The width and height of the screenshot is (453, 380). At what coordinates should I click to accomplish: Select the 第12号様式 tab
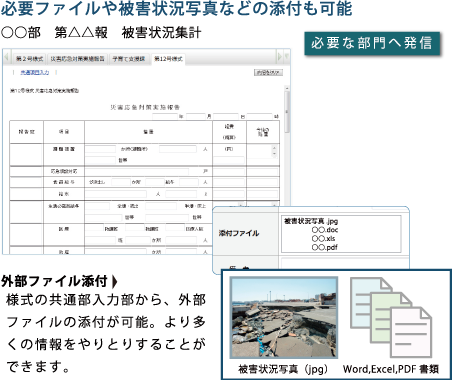tap(168, 59)
